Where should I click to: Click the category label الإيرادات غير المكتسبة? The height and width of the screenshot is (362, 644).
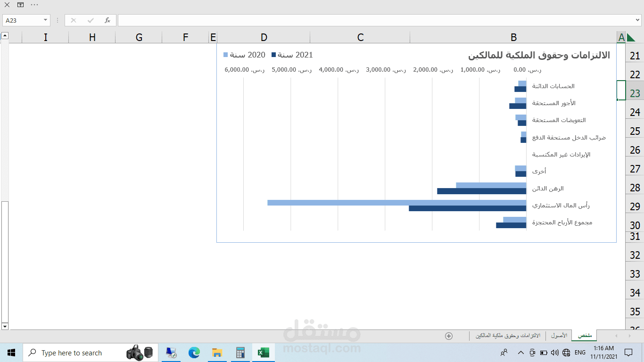(x=561, y=155)
